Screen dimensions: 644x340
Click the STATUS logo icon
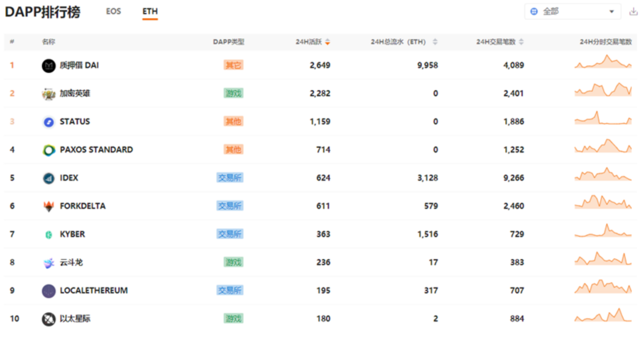(49, 122)
